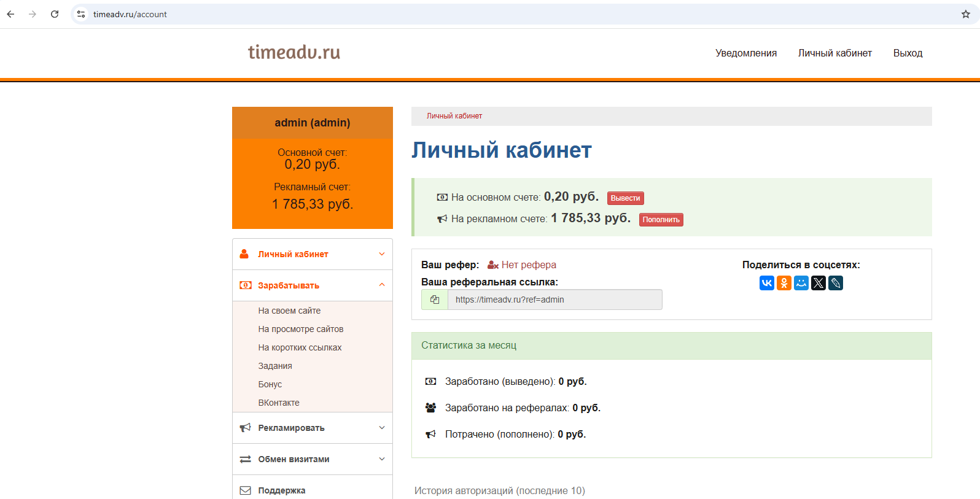Click the referral link text field
980x499 pixels.
tap(554, 300)
